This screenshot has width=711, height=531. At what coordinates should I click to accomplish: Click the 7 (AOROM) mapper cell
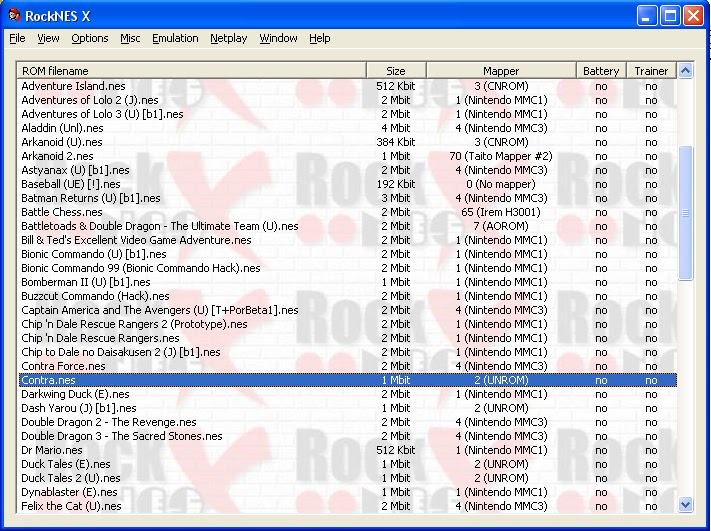pyautogui.click(x=501, y=226)
